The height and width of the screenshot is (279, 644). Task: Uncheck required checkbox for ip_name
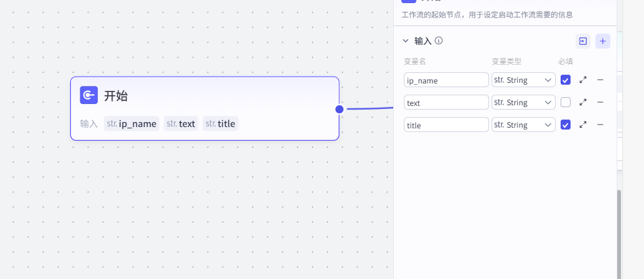(565, 80)
